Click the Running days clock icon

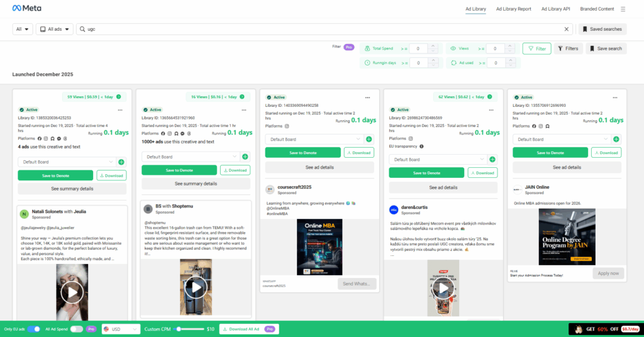[x=367, y=63]
